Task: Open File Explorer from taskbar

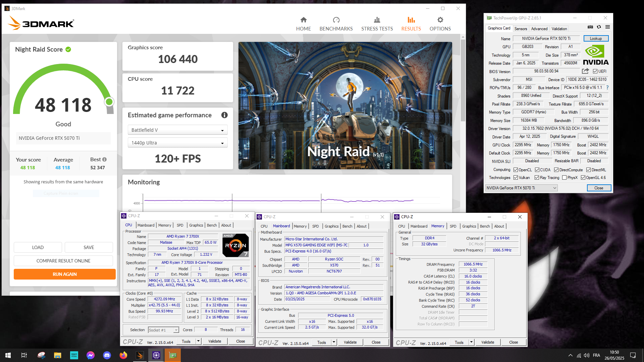Action: point(57,355)
